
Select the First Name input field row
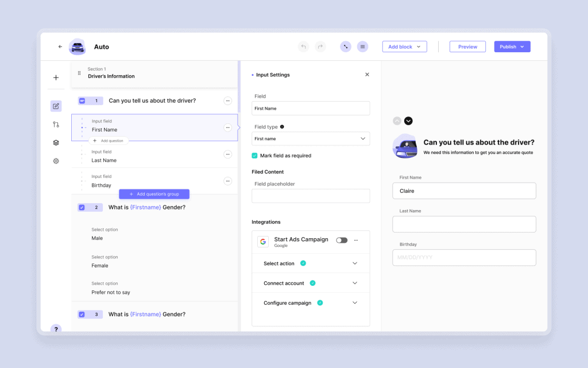pyautogui.click(x=154, y=127)
